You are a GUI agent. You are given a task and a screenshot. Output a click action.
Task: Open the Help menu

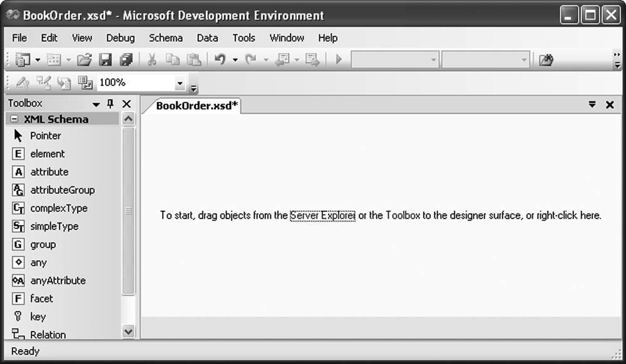point(328,38)
